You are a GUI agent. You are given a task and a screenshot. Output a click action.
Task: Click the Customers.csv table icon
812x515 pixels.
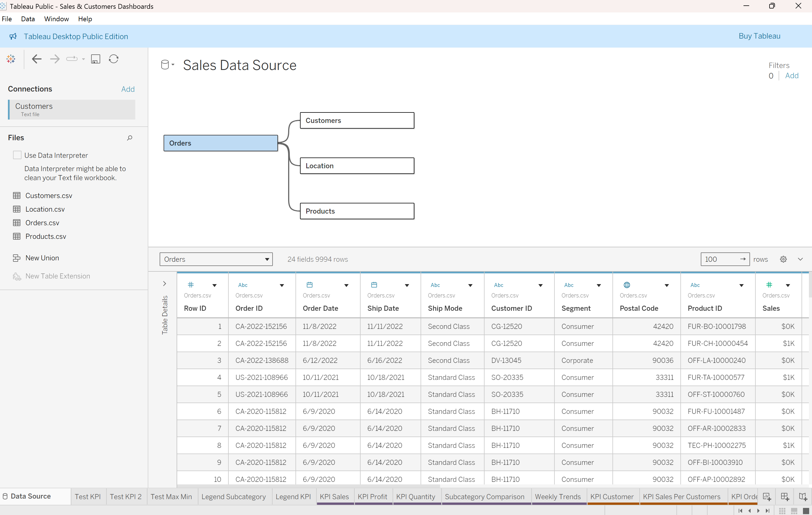tap(16, 196)
